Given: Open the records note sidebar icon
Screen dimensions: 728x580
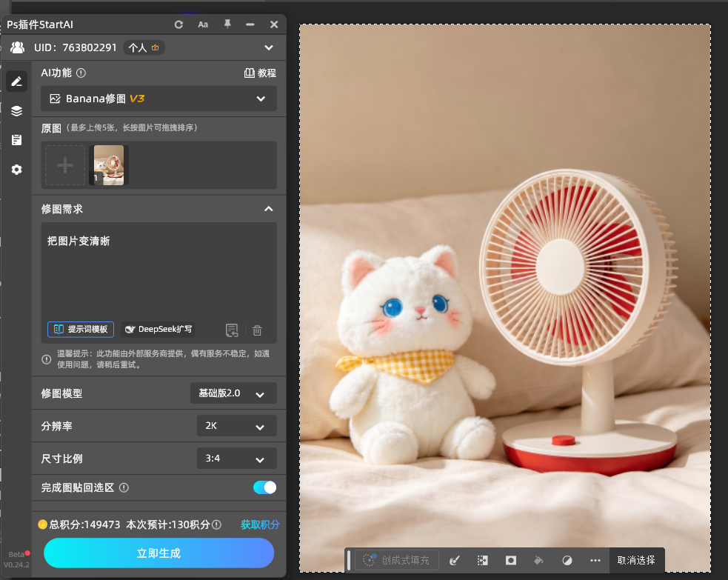Looking at the screenshot, I should (x=17, y=140).
